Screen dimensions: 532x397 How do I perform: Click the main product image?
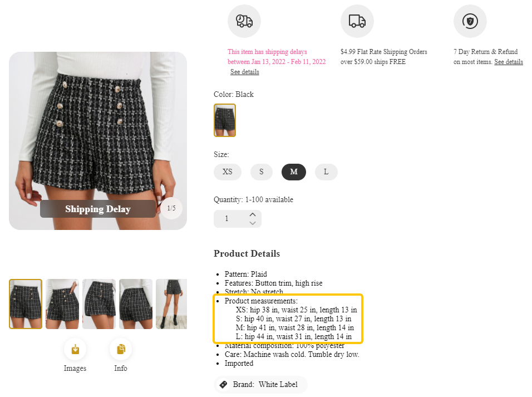(98, 128)
